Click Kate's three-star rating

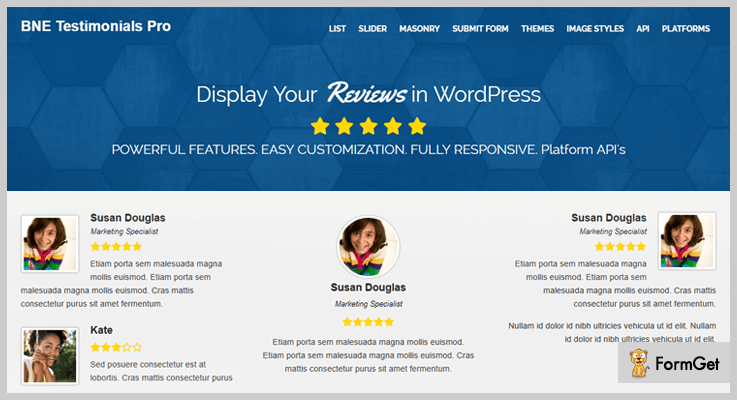click(x=116, y=347)
